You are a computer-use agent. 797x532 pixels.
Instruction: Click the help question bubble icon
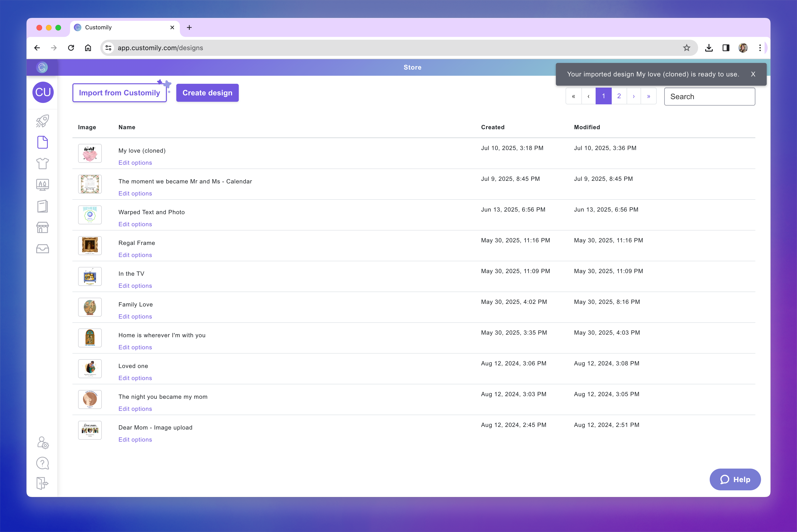[42, 463]
